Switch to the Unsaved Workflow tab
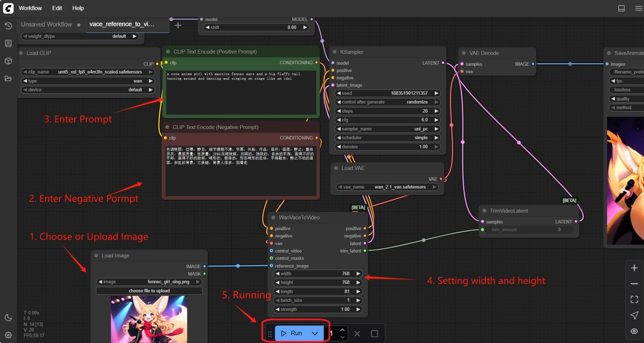 pyautogui.click(x=47, y=24)
